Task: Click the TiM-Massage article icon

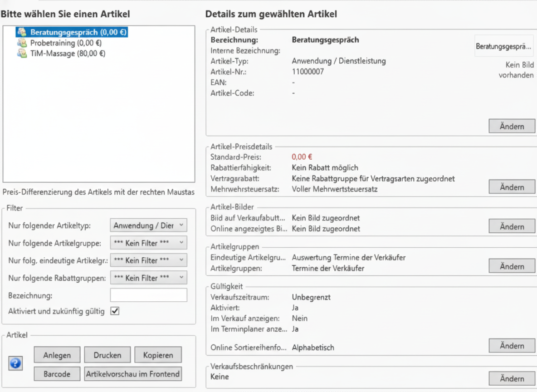Action: point(22,54)
